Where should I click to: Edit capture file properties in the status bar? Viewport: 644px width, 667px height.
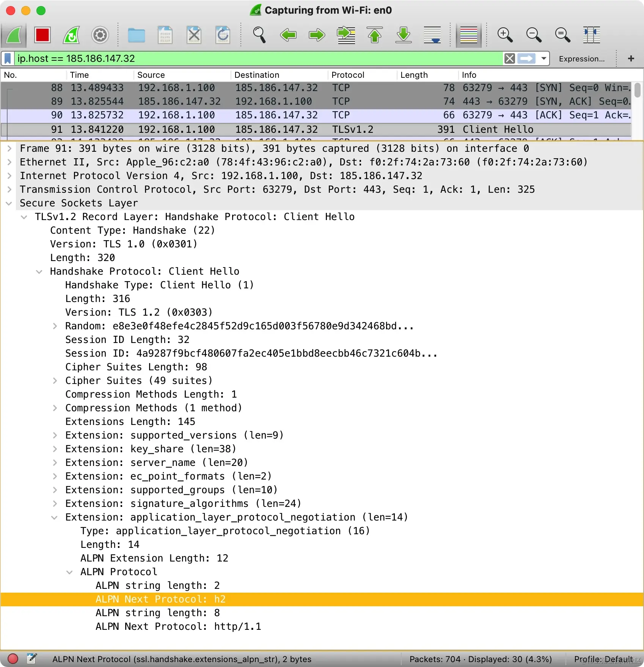pos(32,659)
